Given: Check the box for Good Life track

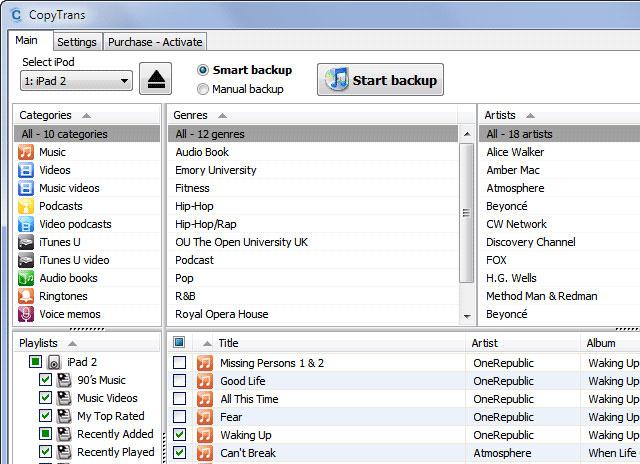Looking at the screenshot, I should click(180, 381).
